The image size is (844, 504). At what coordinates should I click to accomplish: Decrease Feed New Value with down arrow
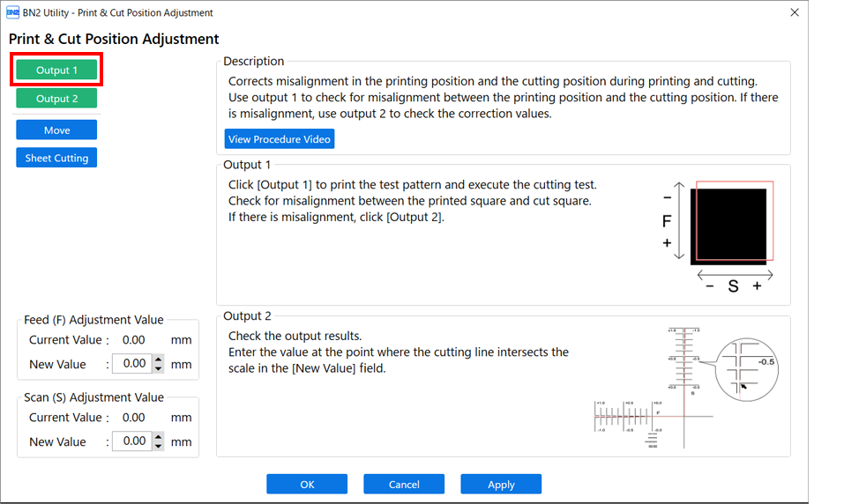tap(158, 369)
